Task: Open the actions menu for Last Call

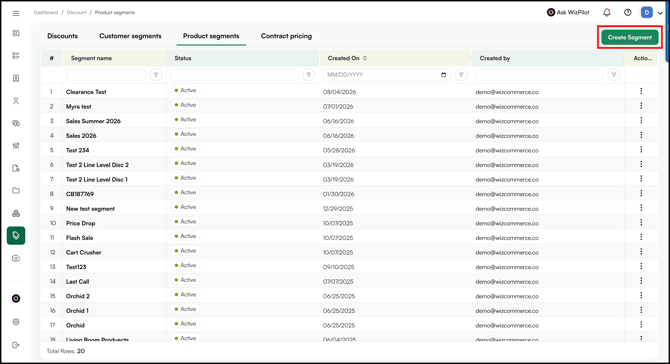Action: [x=641, y=281]
